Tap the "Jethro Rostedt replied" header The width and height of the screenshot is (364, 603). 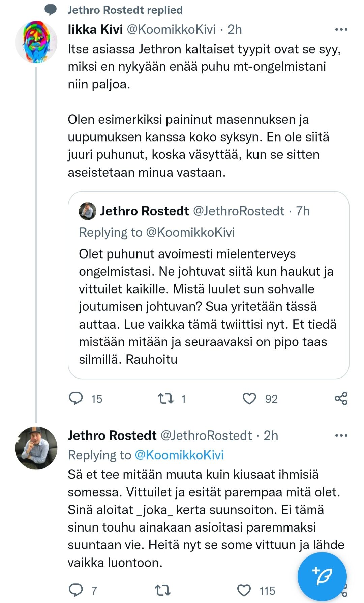tap(125, 10)
